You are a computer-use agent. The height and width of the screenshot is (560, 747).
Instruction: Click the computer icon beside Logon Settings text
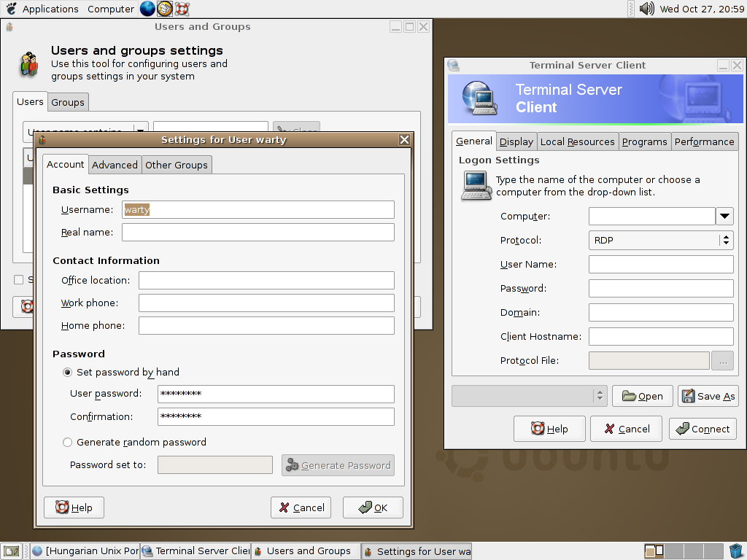[476, 186]
